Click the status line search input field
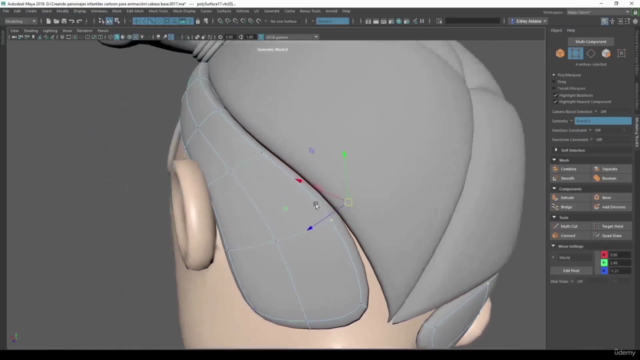Viewport: 640px width, 360px height. (x=472, y=21)
